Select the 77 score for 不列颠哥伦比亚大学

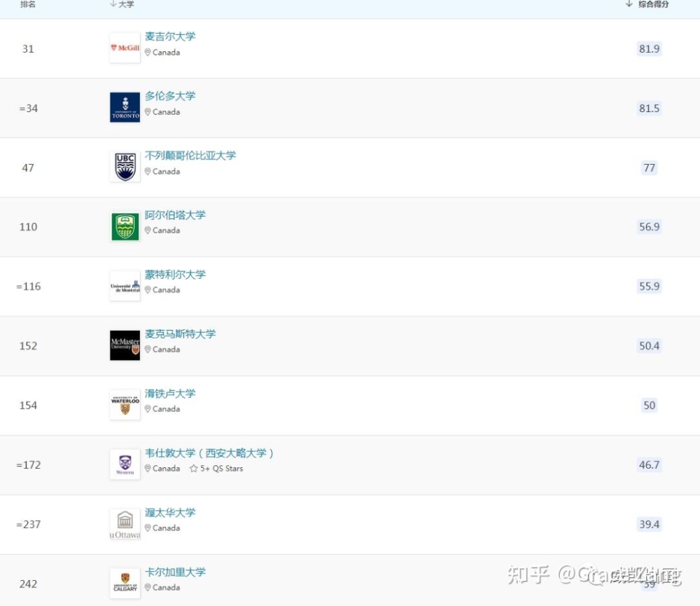649,167
